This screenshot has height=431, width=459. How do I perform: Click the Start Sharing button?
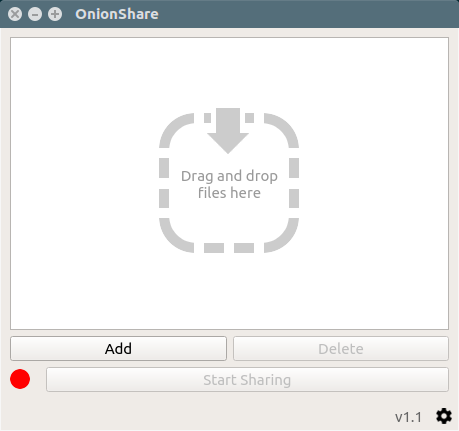[247, 380]
